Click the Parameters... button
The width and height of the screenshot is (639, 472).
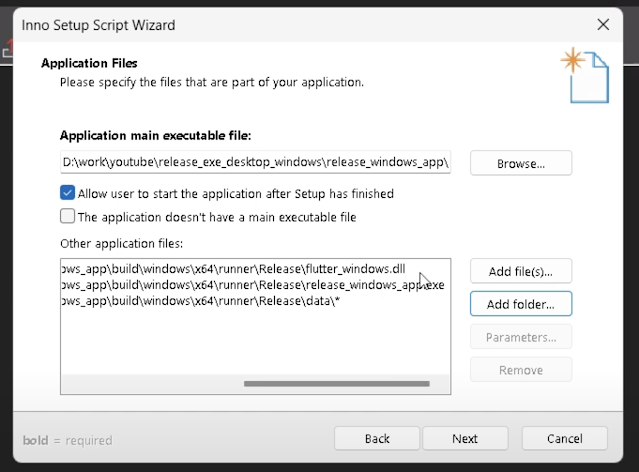point(521,337)
